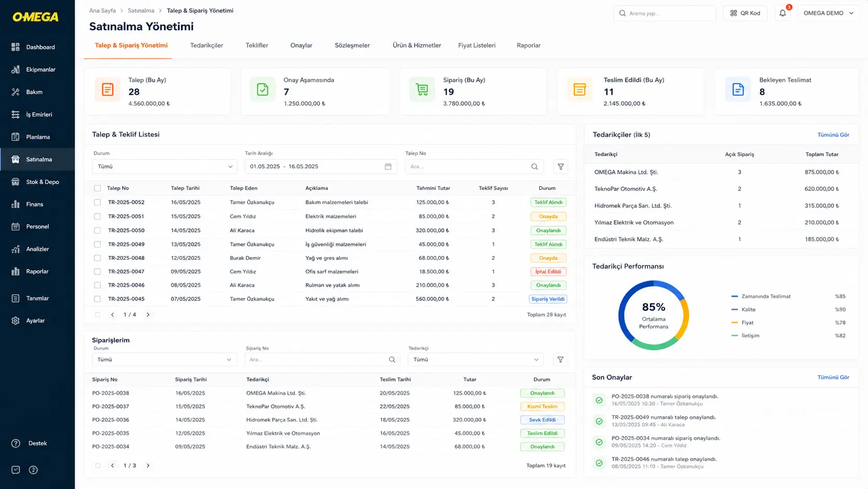Image resolution: width=868 pixels, height=489 pixels.
Task: Check the box for TR-2025-0052
Action: 97,203
